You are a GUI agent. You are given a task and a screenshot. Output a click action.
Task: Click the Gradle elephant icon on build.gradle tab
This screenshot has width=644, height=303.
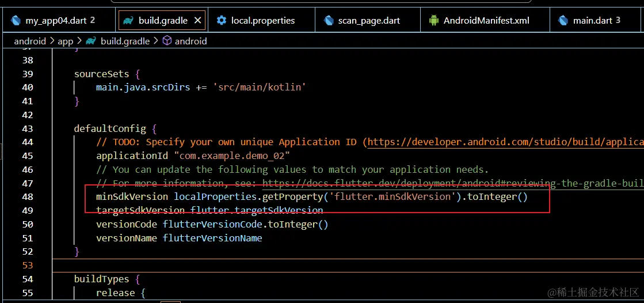(128, 21)
